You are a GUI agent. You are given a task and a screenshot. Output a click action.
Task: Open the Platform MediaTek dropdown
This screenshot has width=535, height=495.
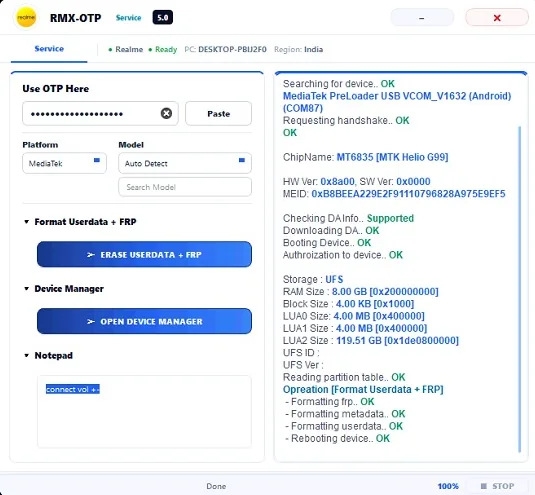pos(64,163)
